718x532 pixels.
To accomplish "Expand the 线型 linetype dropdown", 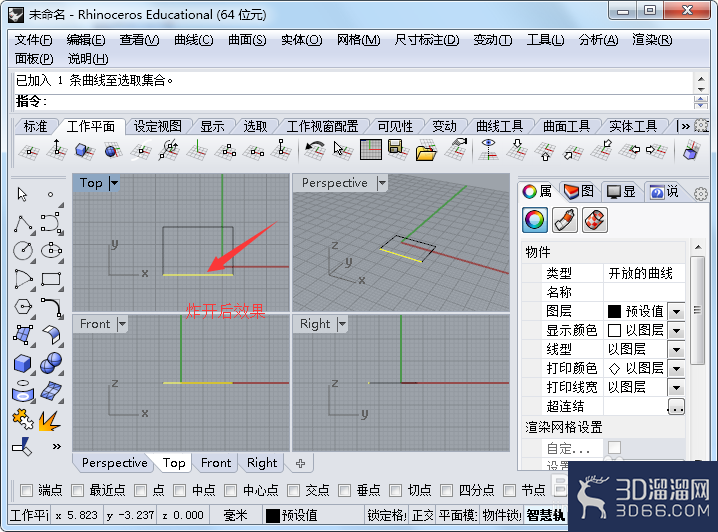I will pos(676,350).
